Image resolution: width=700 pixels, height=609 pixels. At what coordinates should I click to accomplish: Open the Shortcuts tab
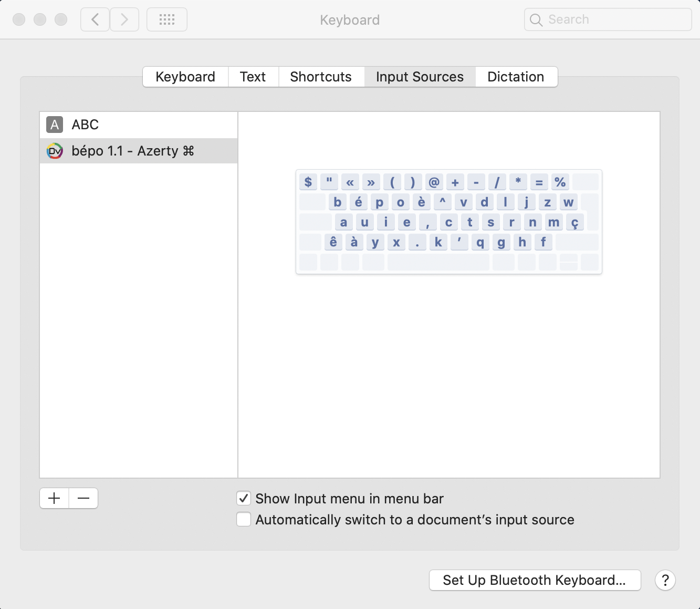(x=321, y=77)
